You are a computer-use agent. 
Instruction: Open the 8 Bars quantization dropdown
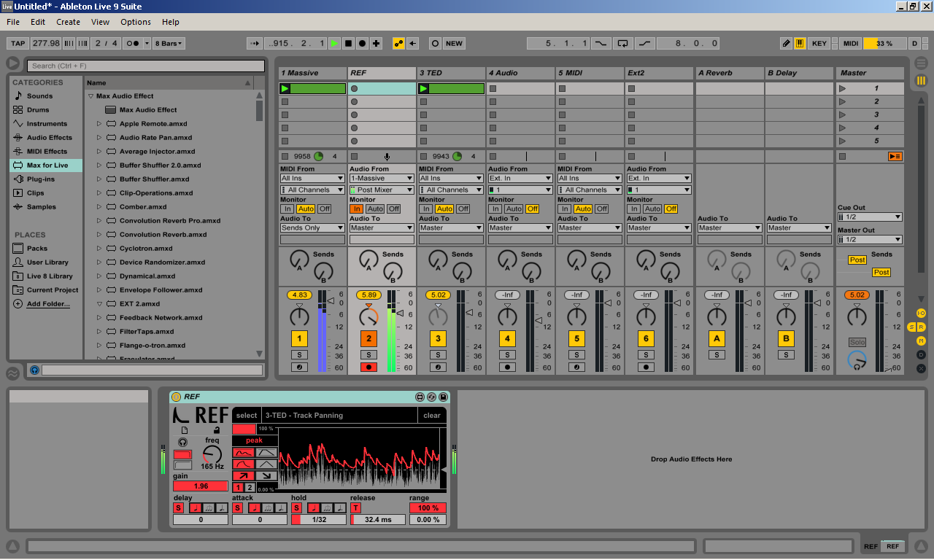169,43
